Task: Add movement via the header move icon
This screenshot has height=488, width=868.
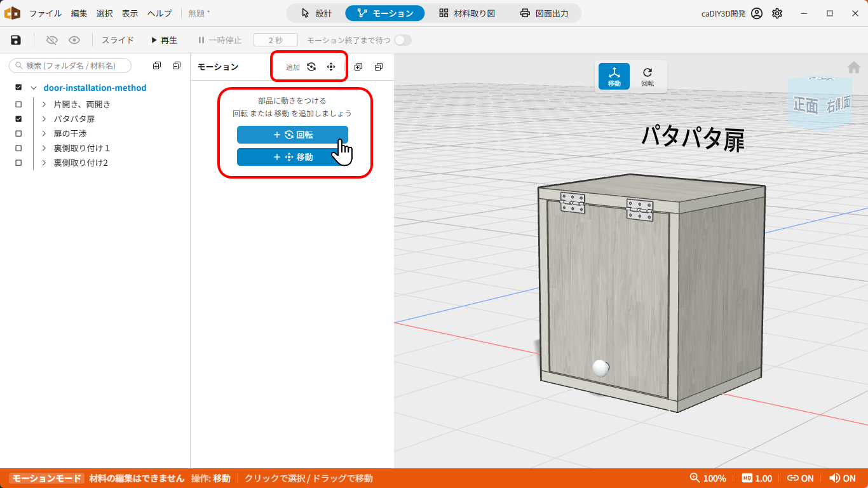Action: point(331,67)
